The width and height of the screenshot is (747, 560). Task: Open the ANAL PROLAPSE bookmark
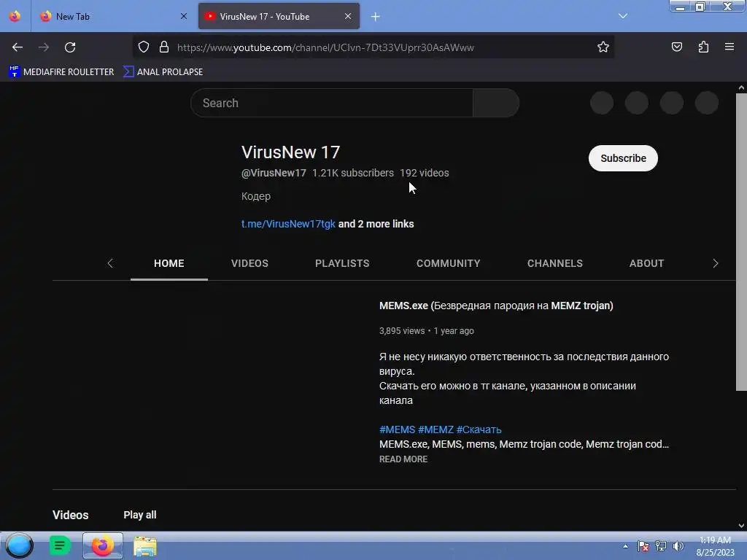tap(163, 72)
